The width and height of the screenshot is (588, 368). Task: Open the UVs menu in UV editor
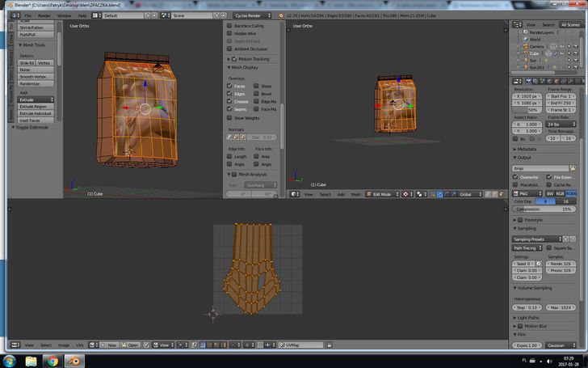(x=80, y=345)
